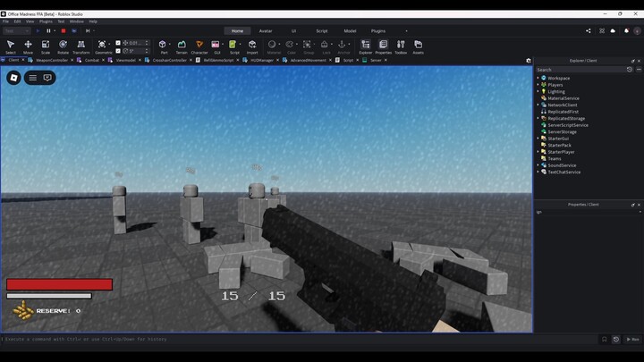Viewport: 644px width, 362px height.
Task: Close the Viewmodel script tab
Action: pyautogui.click(x=140, y=60)
